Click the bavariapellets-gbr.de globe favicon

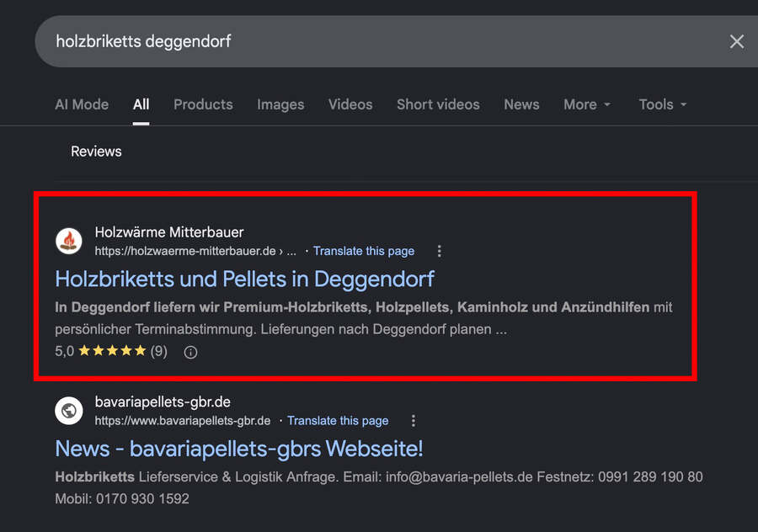[69, 411]
